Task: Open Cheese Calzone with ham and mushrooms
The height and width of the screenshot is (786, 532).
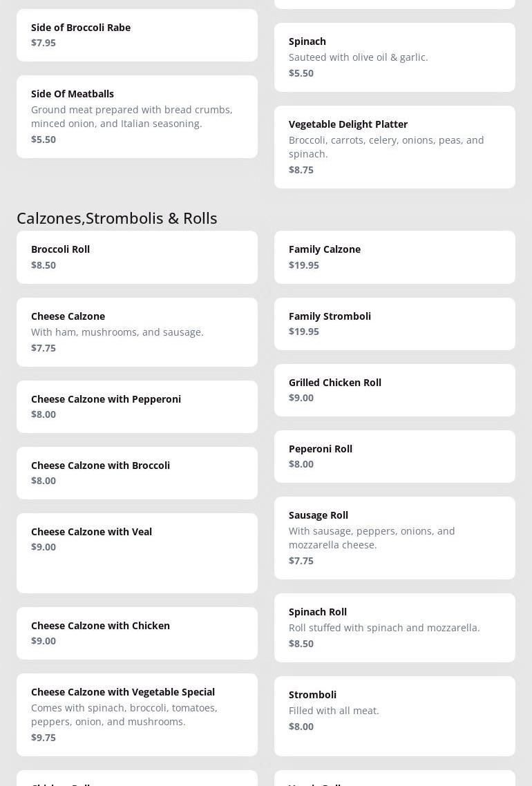Action: click(x=137, y=332)
